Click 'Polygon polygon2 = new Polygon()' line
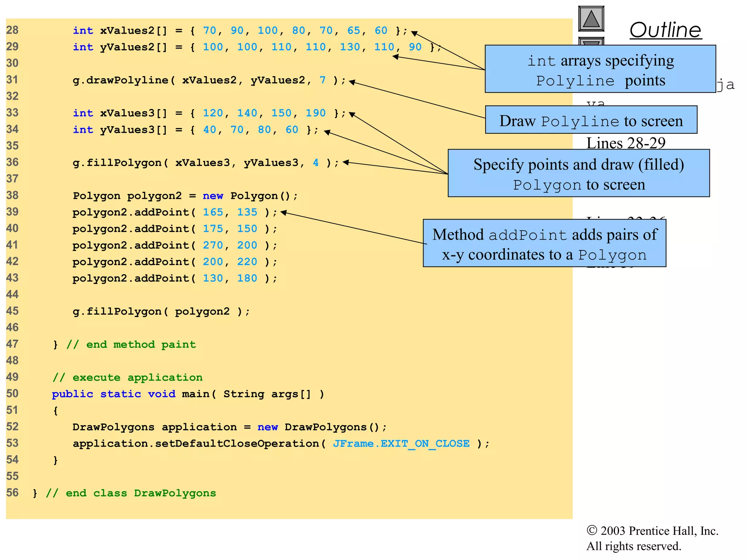The image size is (747, 560). tap(185, 196)
